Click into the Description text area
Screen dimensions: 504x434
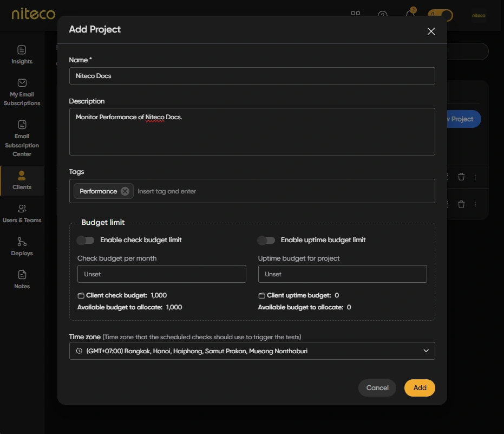252,132
